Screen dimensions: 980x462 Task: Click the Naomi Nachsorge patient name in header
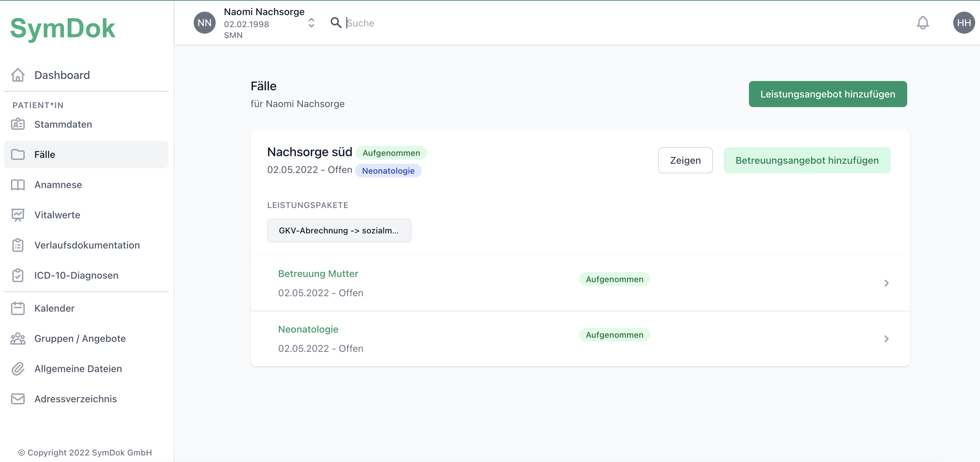264,12
